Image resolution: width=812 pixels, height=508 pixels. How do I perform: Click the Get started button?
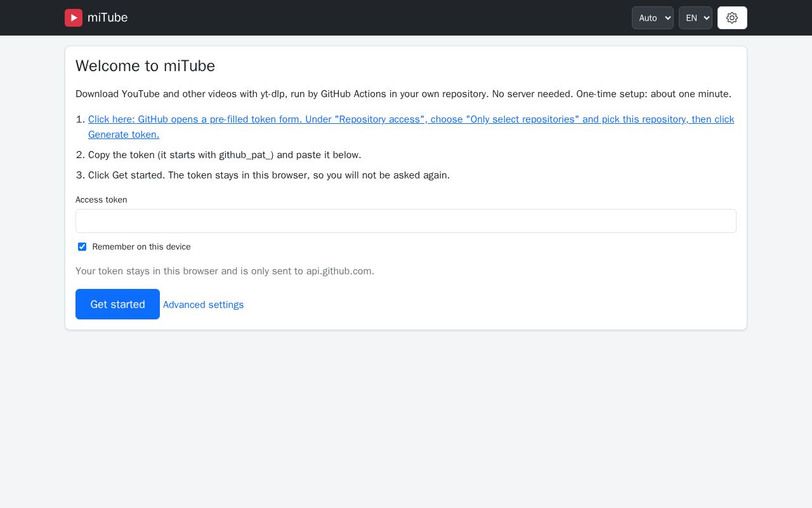click(x=117, y=304)
